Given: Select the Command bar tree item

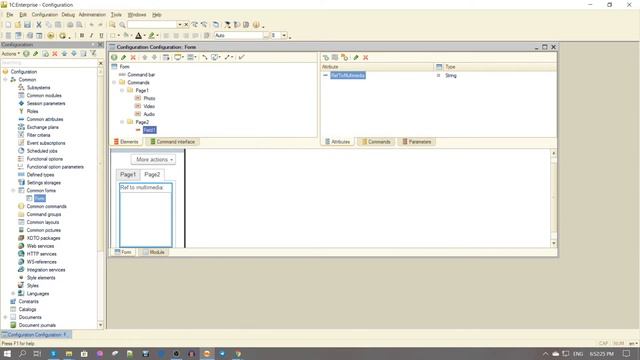Looking at the screenshot, I should point(141,75).
